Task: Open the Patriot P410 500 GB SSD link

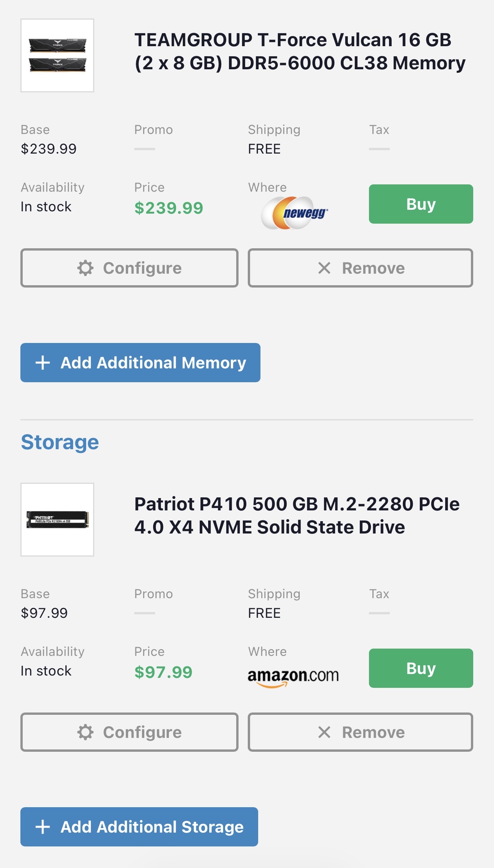Action: pyautogui.click(x=297, y=515)
